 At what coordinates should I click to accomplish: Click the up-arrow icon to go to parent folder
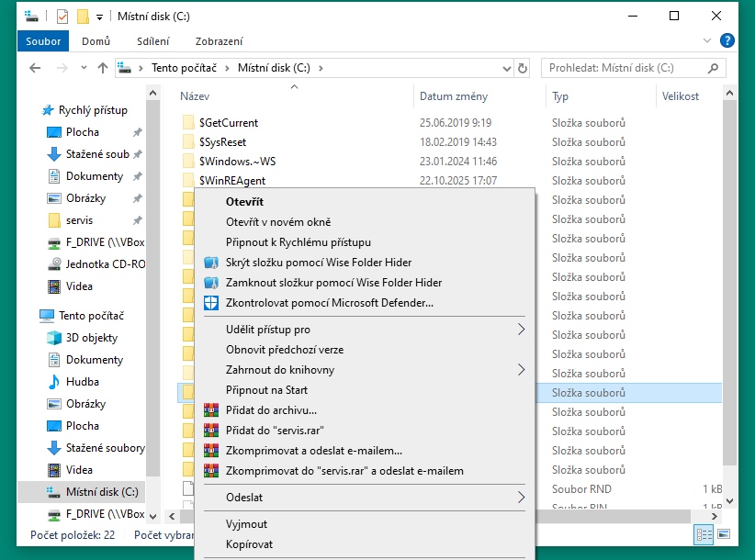click(103, 68)
